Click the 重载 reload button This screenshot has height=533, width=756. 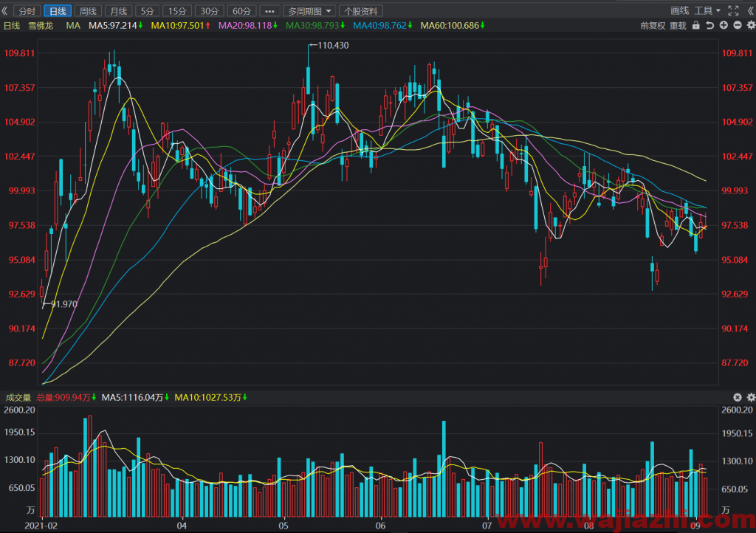pyautogui.click(x=678, y=26)
